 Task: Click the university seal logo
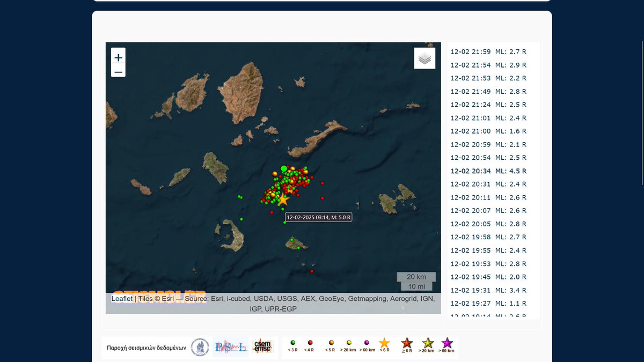pos(199,346)
